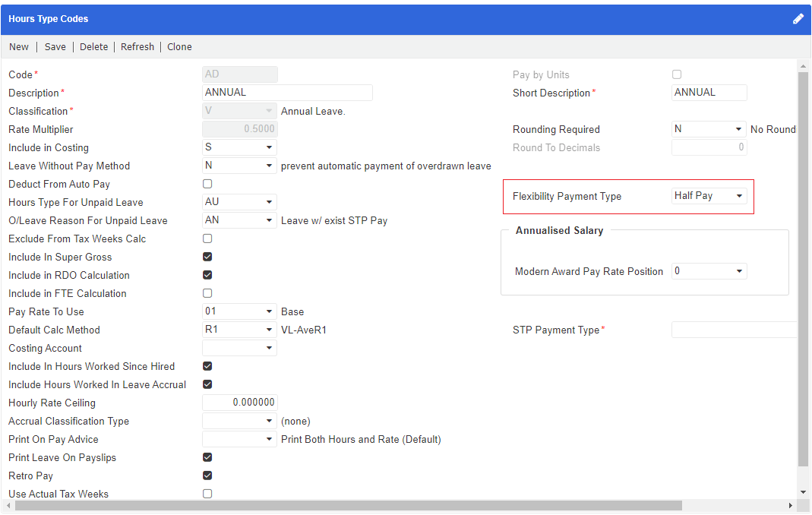Clone the AD hours type code
812x515 pixels.
coord(179,46)
